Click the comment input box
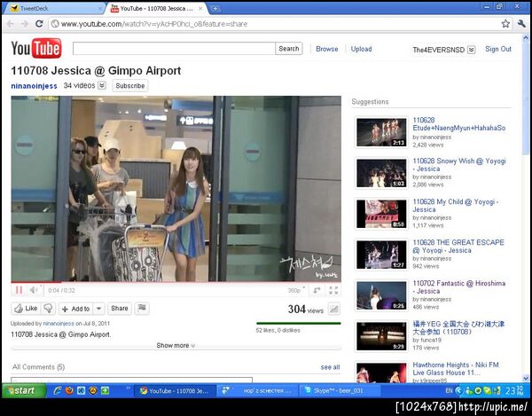 click(x=131, y=380)
